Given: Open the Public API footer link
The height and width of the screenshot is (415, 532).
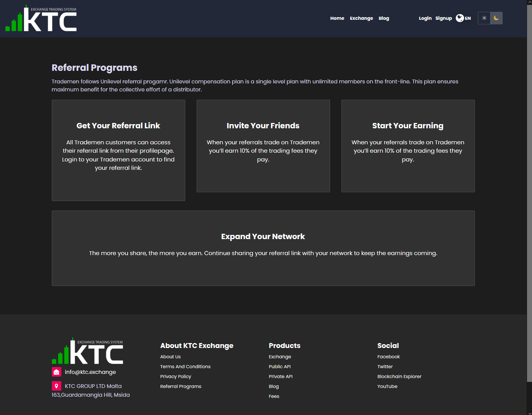Looking at the screenshot, I should [x=280, y=367].
